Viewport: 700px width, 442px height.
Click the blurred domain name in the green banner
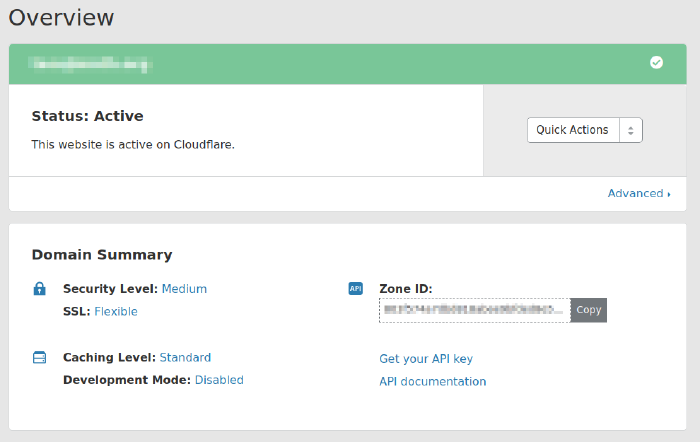pyautogui.click(x=91, y=64)
